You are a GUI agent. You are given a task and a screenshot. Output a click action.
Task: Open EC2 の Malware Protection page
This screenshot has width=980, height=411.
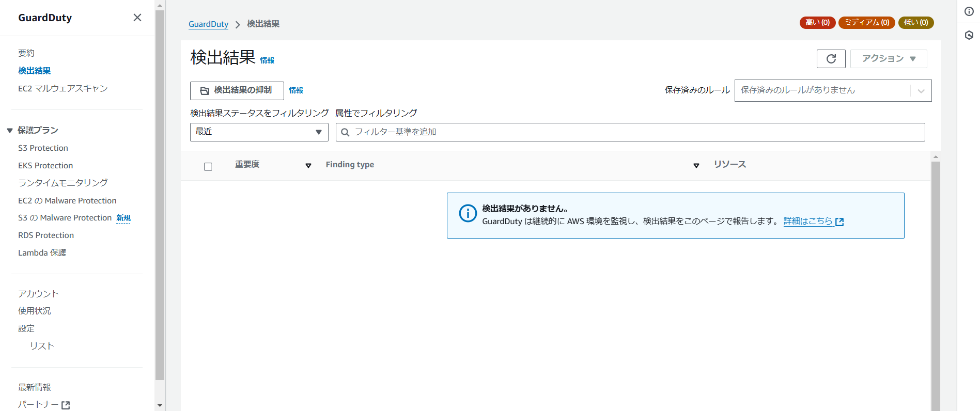pos(67,201)
